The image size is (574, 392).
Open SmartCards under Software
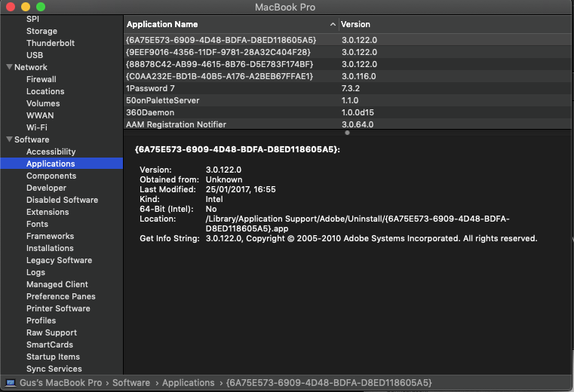[50, 345]
